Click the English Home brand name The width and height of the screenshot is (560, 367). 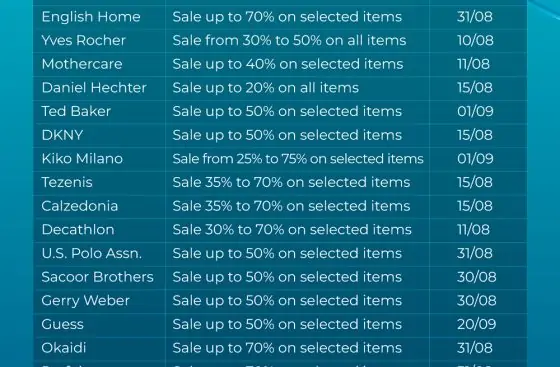pos(91,17)
